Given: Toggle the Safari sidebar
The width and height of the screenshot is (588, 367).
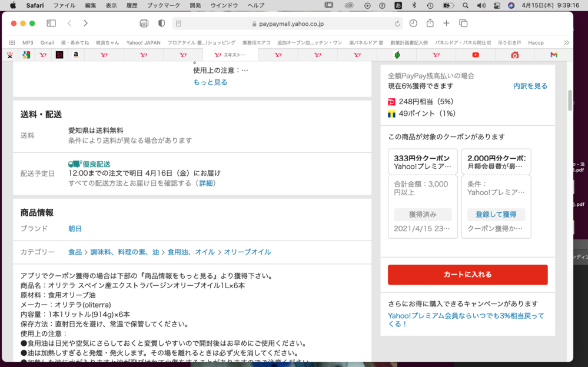Looking at the screenshot, I should coord(51,24).
